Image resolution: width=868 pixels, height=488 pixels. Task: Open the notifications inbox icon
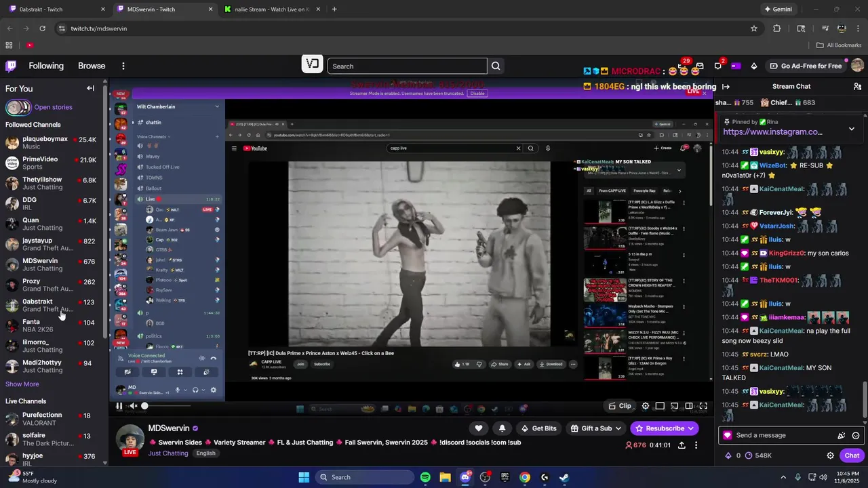(699, 66)
